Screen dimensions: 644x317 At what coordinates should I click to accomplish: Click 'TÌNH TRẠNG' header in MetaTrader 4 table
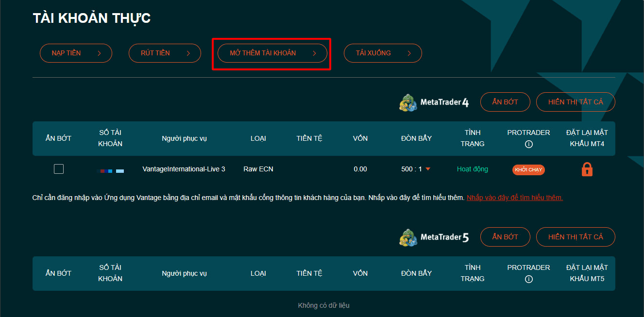click(473, 138)
